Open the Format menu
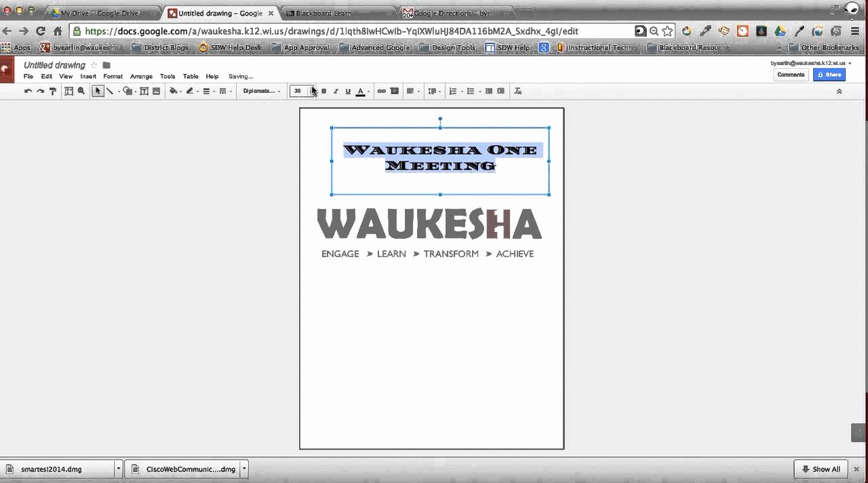 click(113, 77)
